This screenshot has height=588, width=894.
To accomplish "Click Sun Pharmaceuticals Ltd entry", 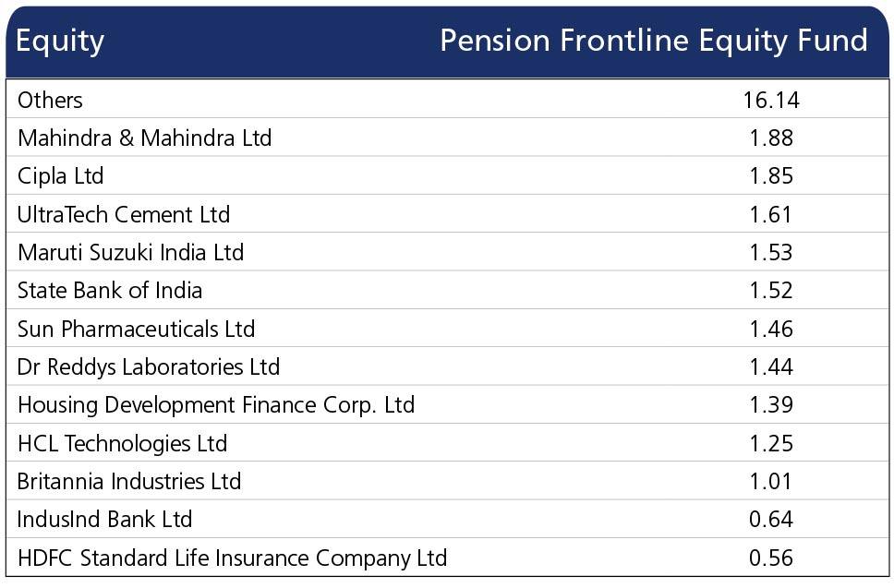I will [x=137, y=329].
